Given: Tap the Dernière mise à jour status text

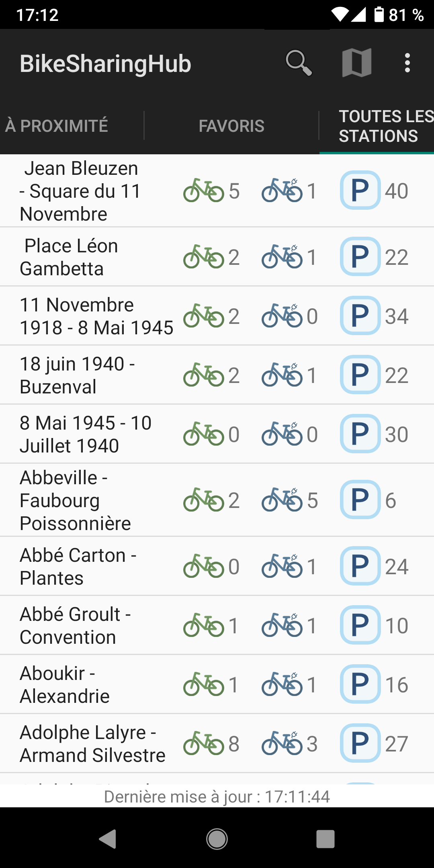Looking at the screenshot, I should click(x=217, y=796).
